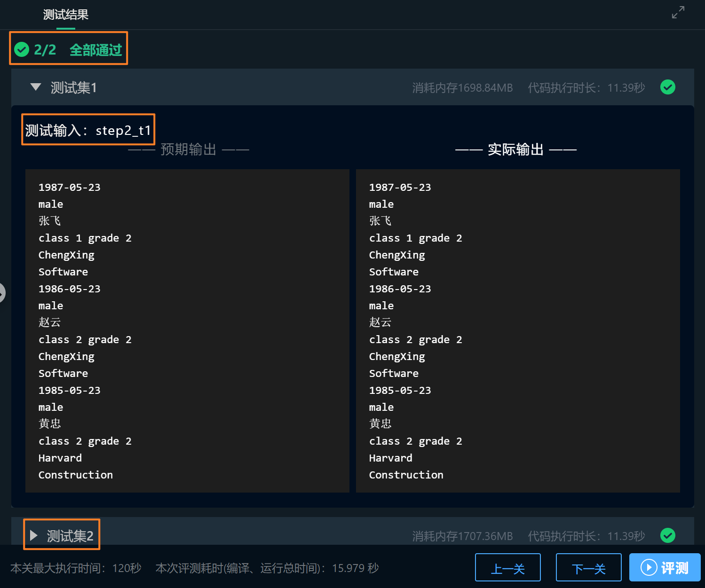Toggle the 测试集1 section header open
Image resolution: width=705 pixels, height=588 pixels.
[x=73, y=87]
